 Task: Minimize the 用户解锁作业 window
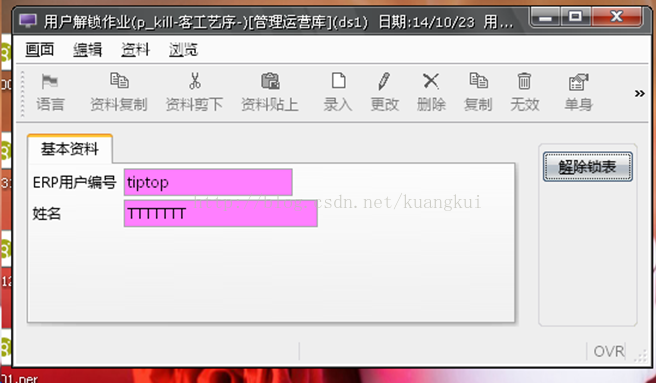click(x=545, y=18)
